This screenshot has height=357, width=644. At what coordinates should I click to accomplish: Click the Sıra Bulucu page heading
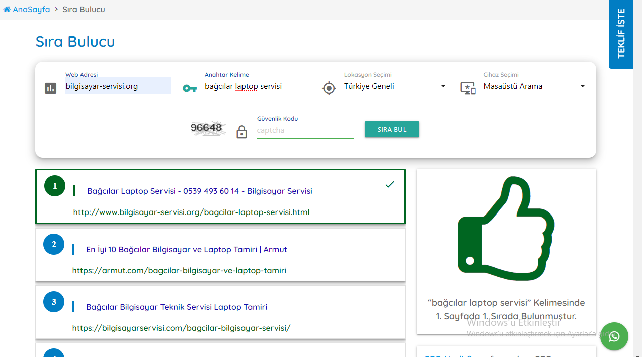pos(75,41)
